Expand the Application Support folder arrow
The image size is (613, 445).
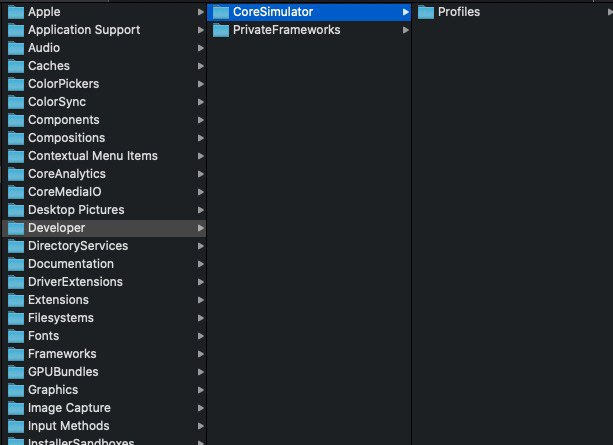coord(201,30)
